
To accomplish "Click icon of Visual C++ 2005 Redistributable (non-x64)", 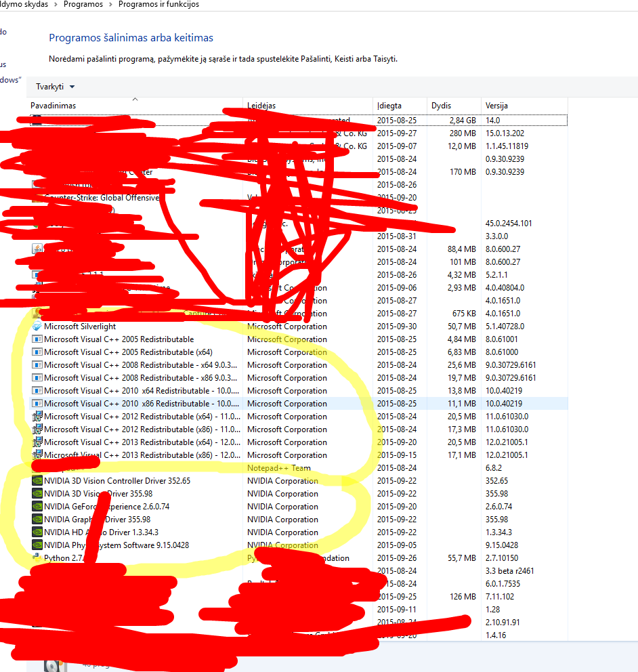I will pos(37,339).
